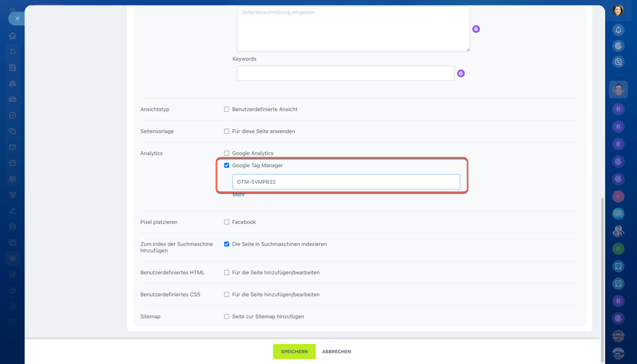
Task: Open the home icon in left sidebar
Action: click(12, 36)
